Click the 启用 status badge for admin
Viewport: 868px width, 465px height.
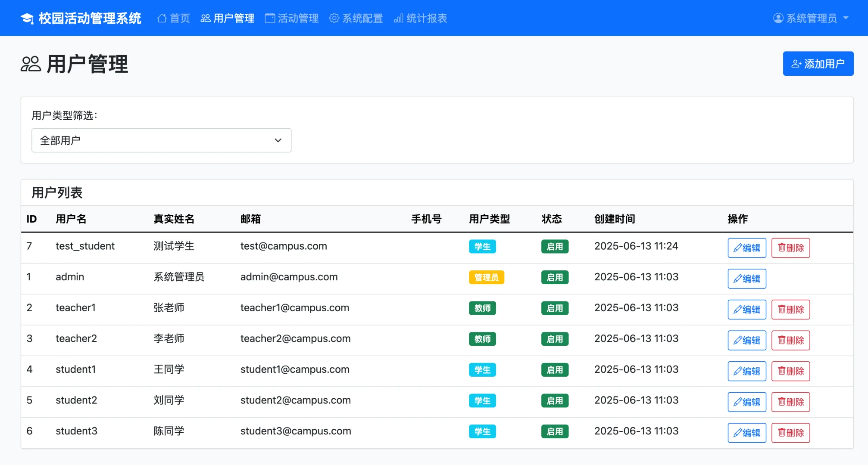click(555, 277)
